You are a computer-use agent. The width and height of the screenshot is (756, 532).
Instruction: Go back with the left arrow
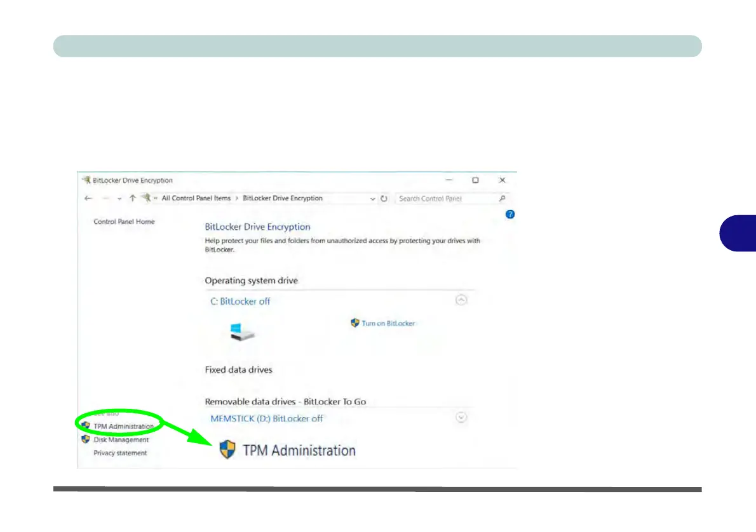click(88, 198)
